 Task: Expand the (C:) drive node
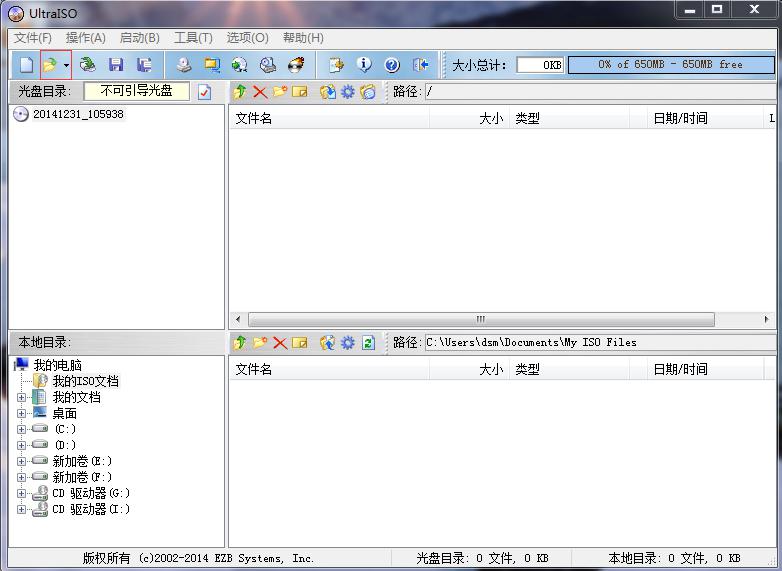(21, 429)
